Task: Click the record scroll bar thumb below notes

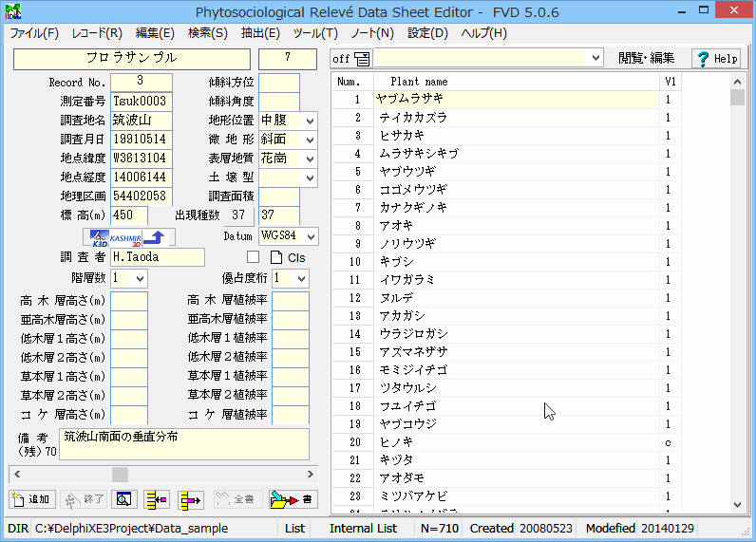Action: (x=120, y=474)
